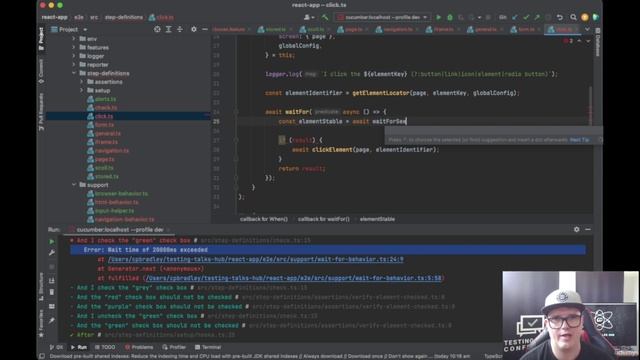Place cursor on getElementLocator code line
Viewport: 640px width, 360px height.
point(392,93)
